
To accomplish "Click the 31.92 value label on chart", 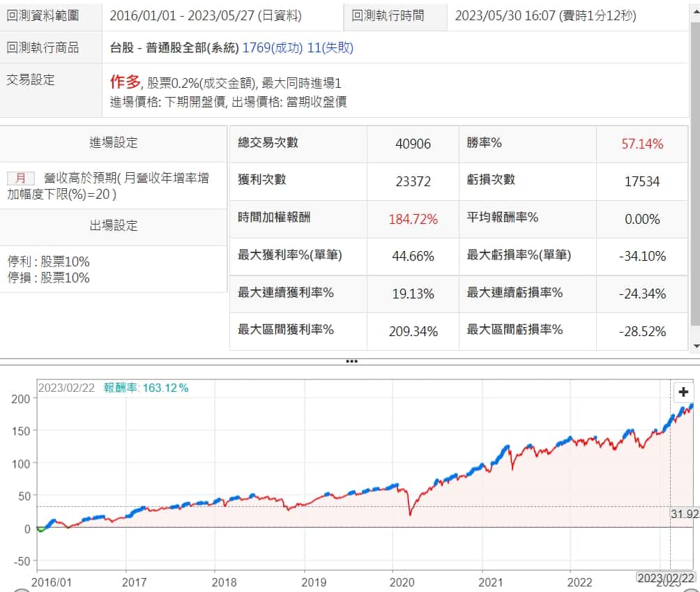I will tap(684, 514).
